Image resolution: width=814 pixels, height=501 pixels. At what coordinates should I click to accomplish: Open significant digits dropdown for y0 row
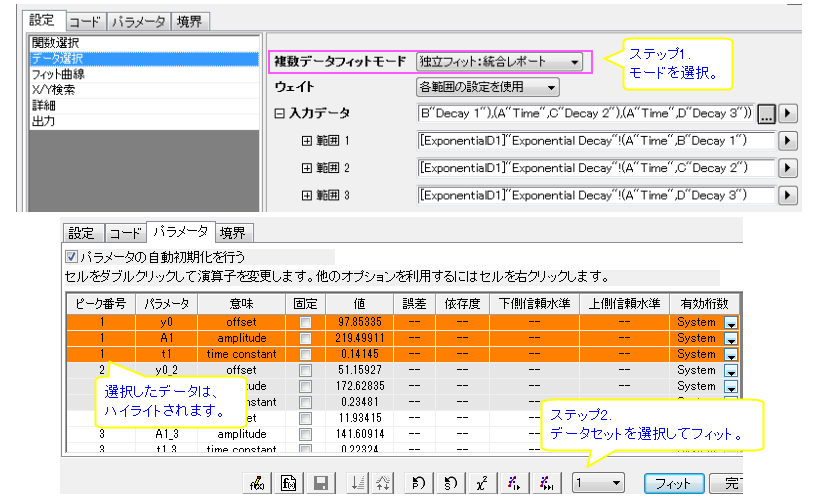click(x=731, y=323)
